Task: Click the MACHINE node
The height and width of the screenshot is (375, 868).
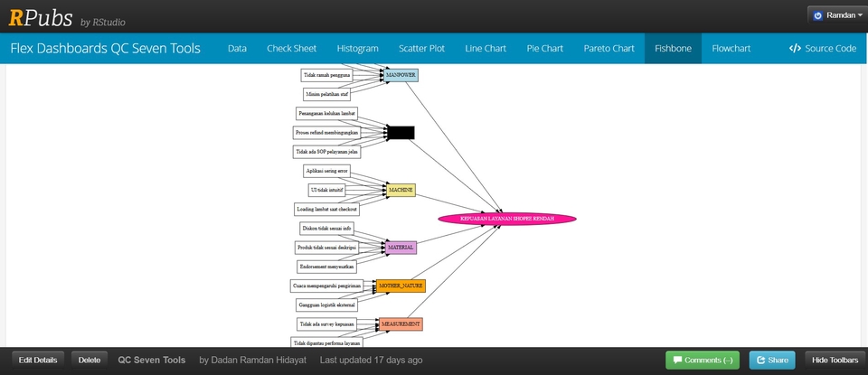Action: pyautogui.click(x=401, y=191)
